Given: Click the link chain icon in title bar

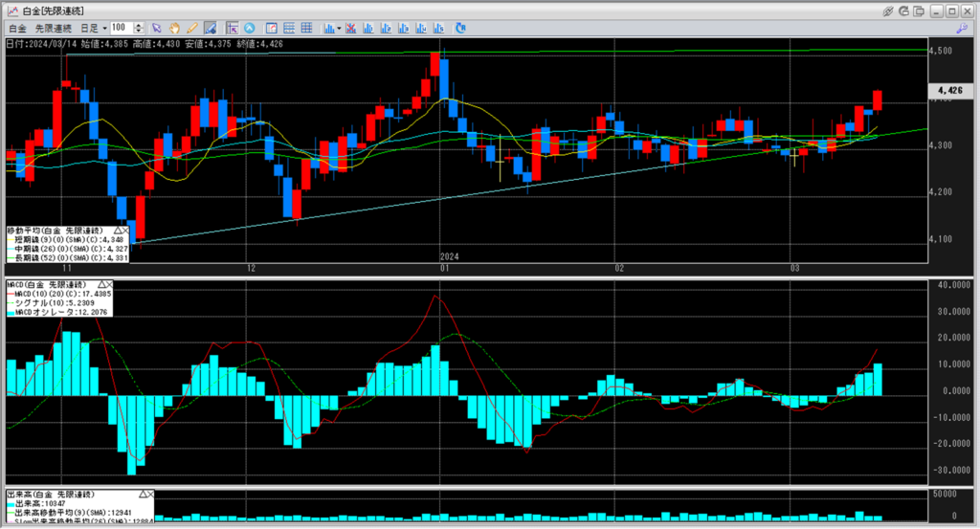Looking at the screenshot, I should (x=887, y=11).
